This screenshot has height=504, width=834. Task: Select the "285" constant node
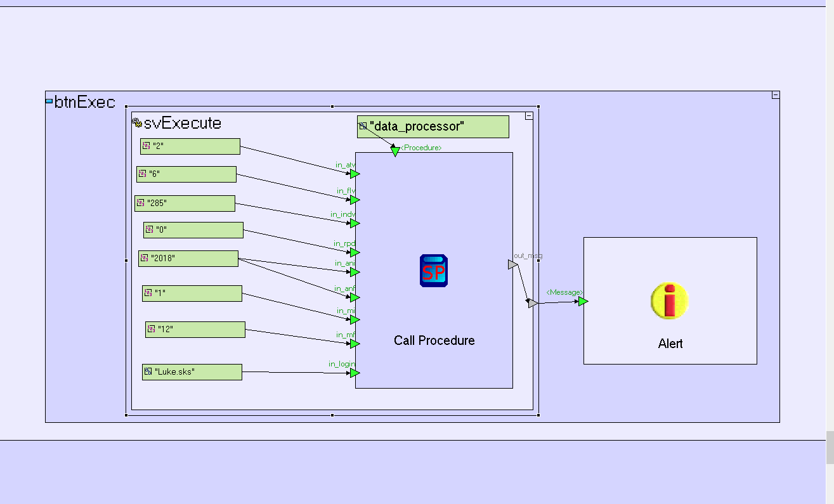click(185, 204)
